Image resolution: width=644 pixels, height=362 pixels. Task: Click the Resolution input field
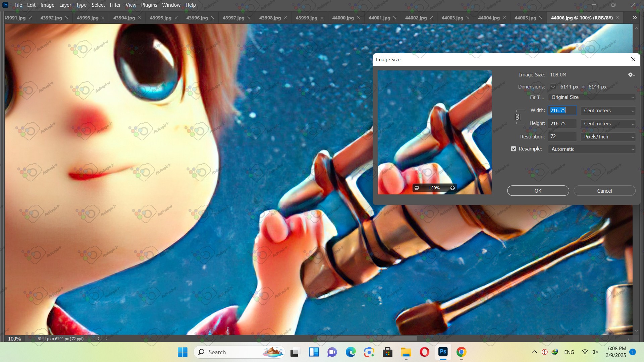pyautogui.click(x=562, y=137)
